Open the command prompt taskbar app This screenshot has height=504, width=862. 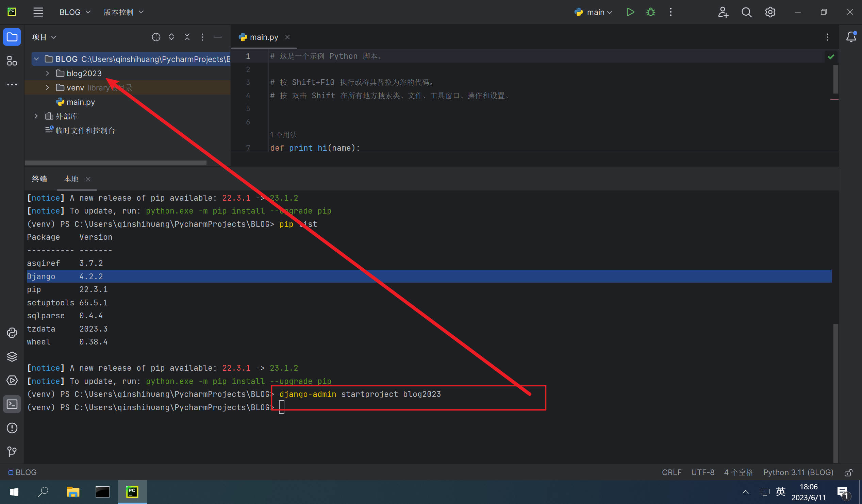click(102, 492)
